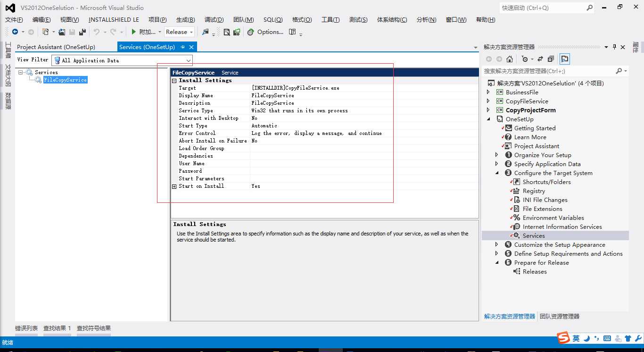Collapse the Install Settings property group
The image size is (644, 352).
click(x=174, y=81)
